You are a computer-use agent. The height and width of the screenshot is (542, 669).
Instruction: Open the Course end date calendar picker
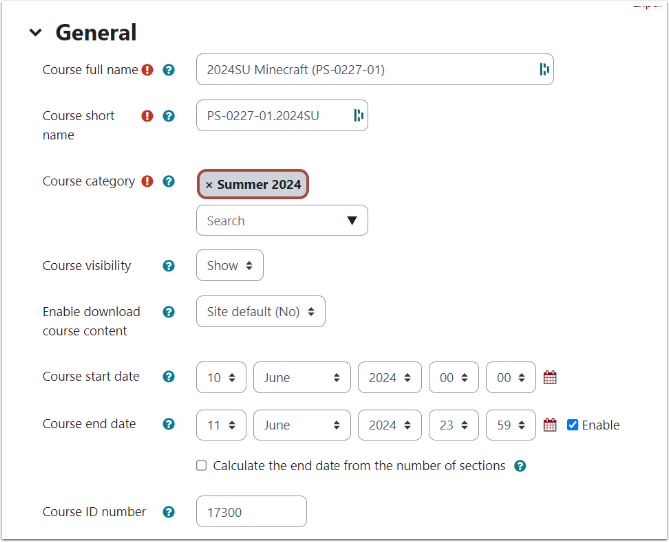(550, 425)
